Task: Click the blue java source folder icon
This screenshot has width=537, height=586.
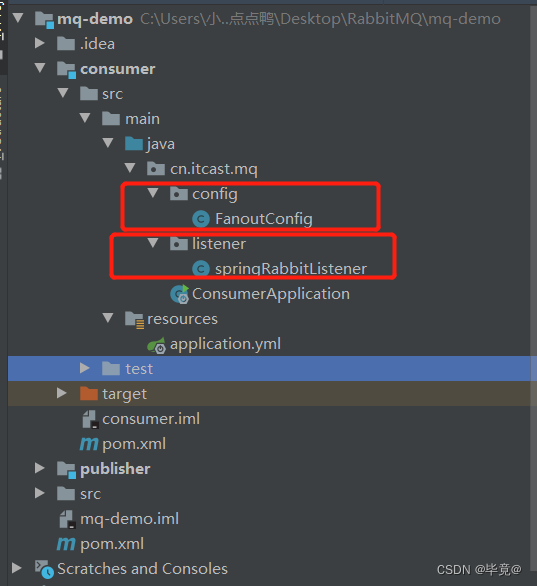Action: (134, 144)
